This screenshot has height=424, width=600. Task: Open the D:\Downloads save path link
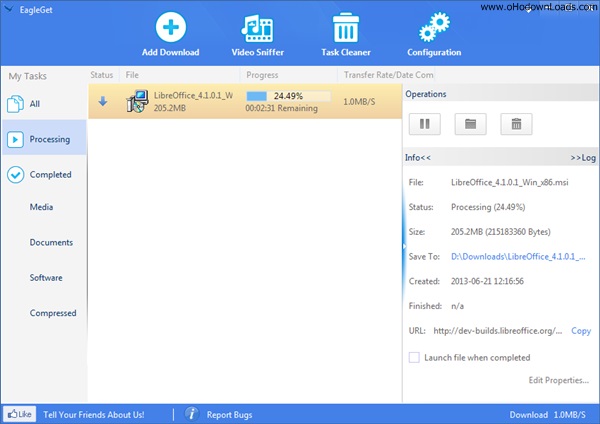click(x=518, y=256)
